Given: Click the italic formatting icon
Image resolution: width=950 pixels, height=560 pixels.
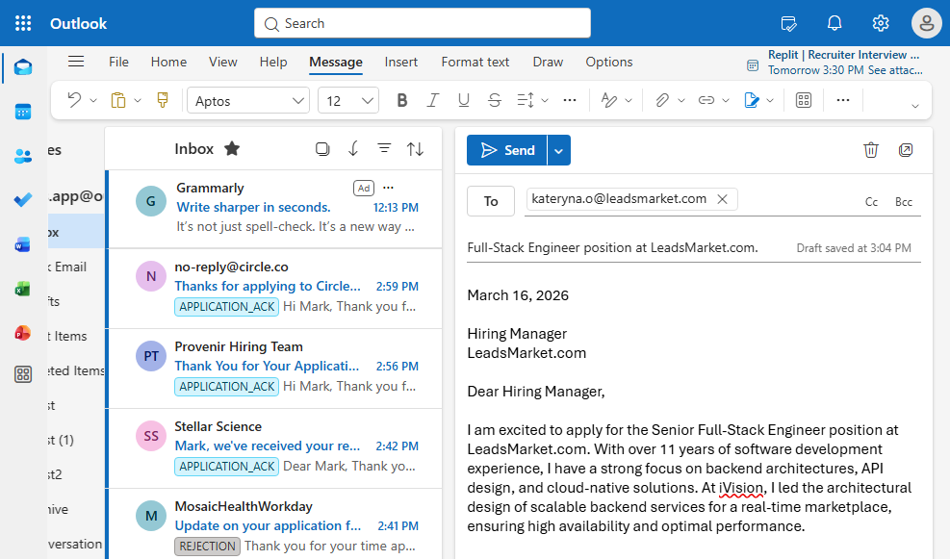Looking at the screenshot, I should pos(433,100).
